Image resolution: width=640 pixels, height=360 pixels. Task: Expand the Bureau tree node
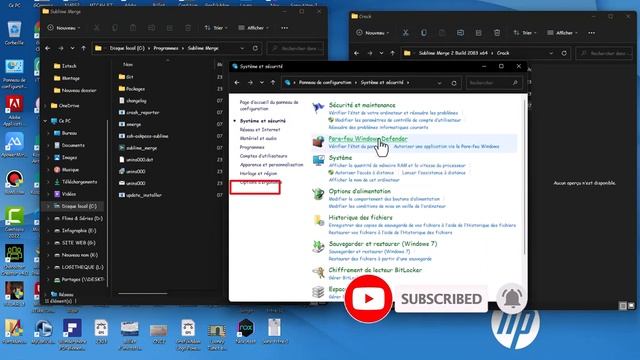point(49,133)
